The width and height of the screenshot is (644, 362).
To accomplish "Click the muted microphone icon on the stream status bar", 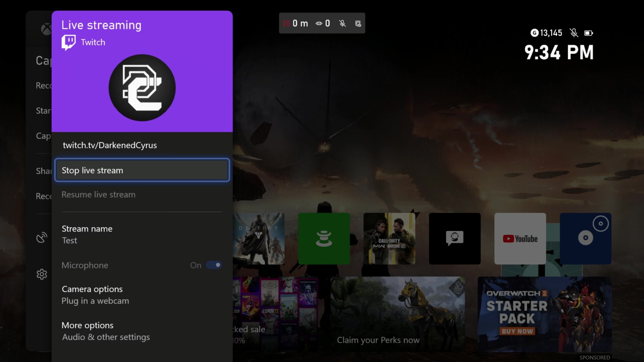I will (x=342, y=23).
